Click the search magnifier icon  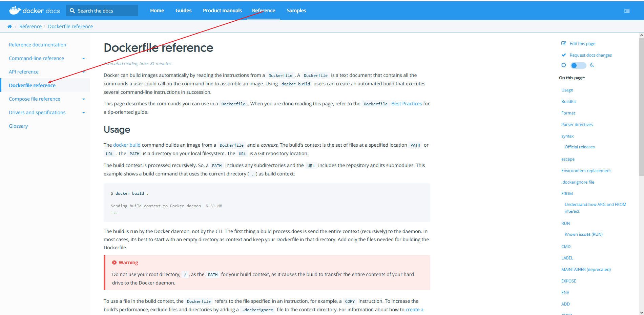(x=72, y=10)
